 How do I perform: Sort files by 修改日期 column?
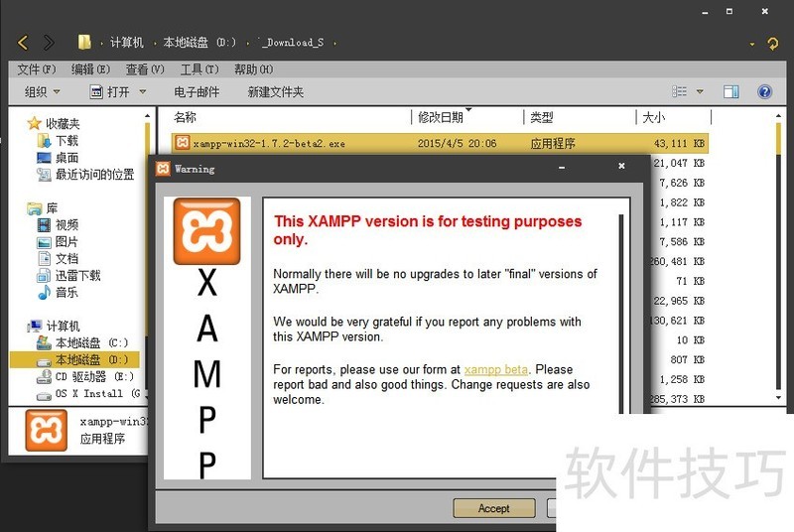(x=441, y=117)
